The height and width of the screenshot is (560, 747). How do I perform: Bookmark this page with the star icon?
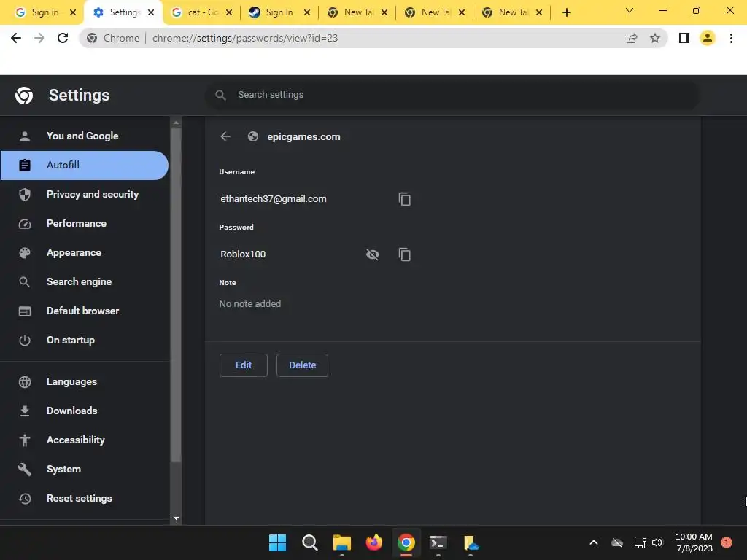click(x=655, y=38)
